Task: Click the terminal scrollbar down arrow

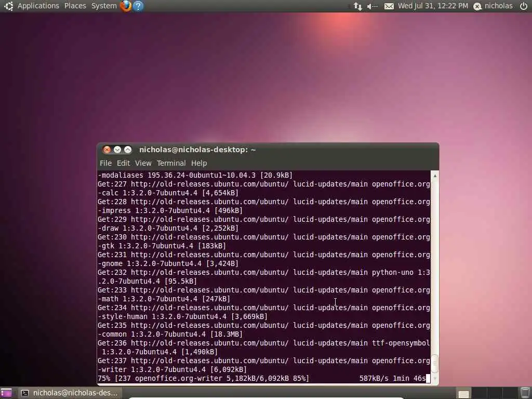Action: 435,379
